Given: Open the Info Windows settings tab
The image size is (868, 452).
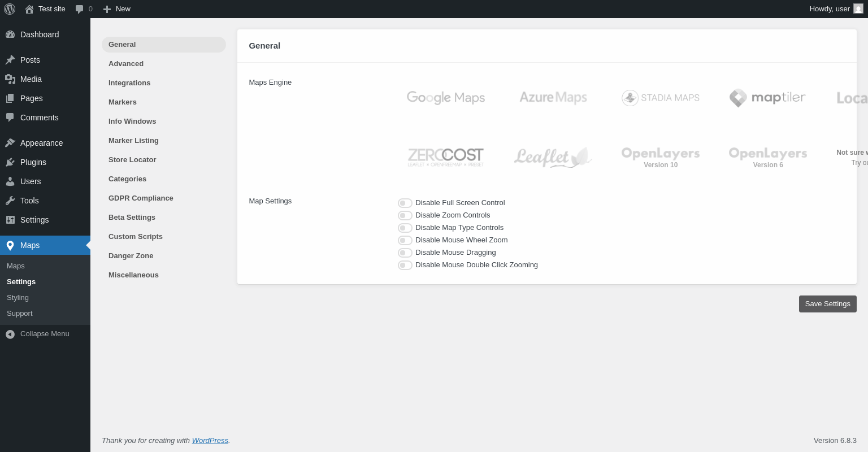Looking at the screenshot, I should pyautogui.click(x=164, y=121).
